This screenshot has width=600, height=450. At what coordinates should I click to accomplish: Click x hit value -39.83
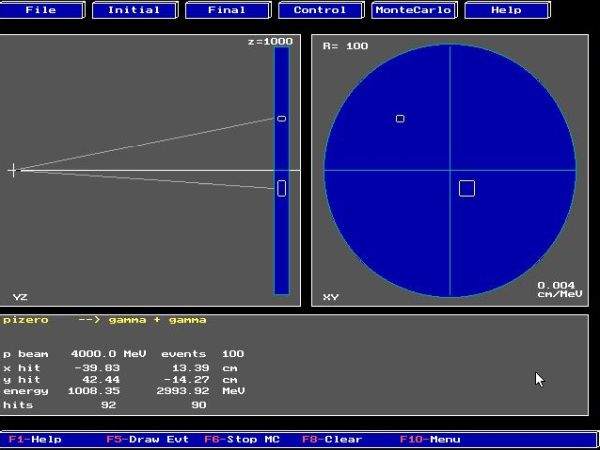click(x=97, y=368)
